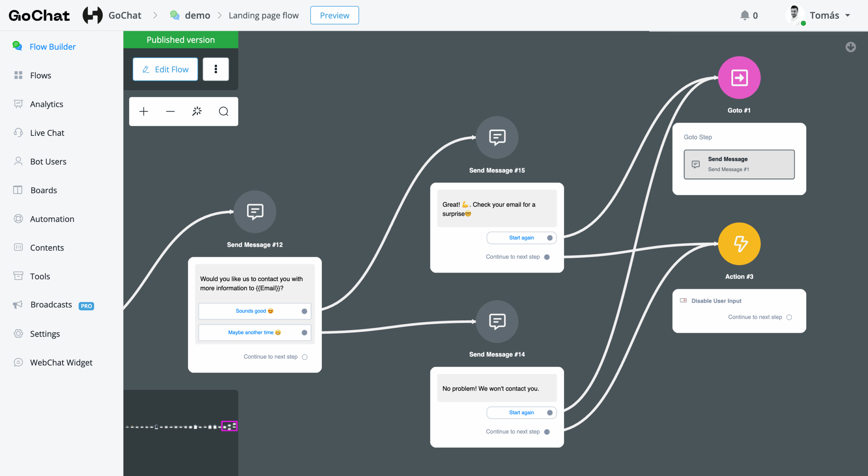Click the yellow Action #3 lightning icon
868x476 pixels.
coord(739,244)
